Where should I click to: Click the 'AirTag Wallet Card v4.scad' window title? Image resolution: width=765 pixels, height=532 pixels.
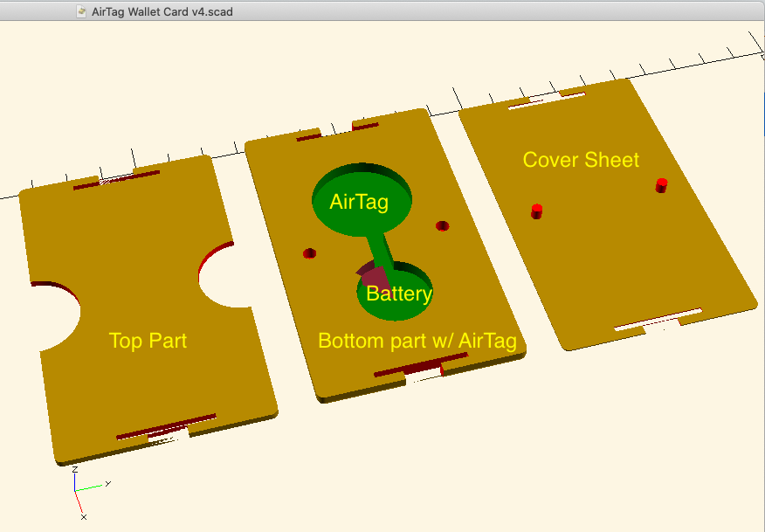pos(162,11)
